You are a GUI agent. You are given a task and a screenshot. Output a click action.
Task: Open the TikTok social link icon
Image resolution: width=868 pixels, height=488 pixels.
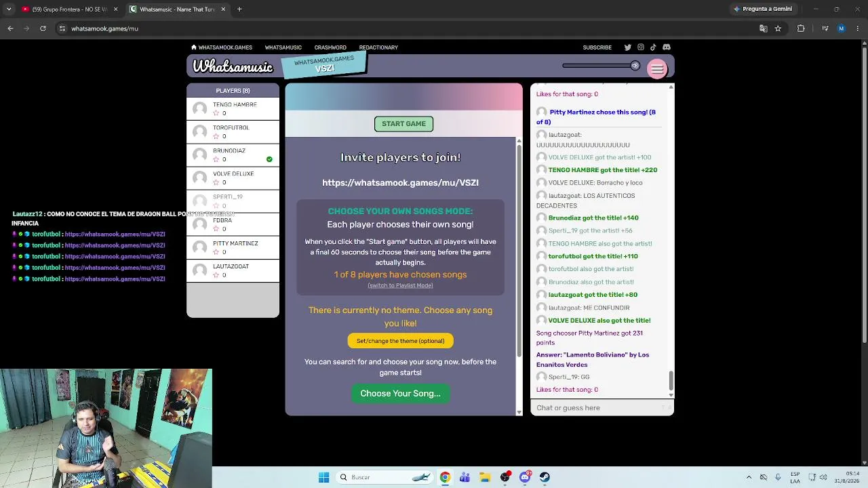653,47
